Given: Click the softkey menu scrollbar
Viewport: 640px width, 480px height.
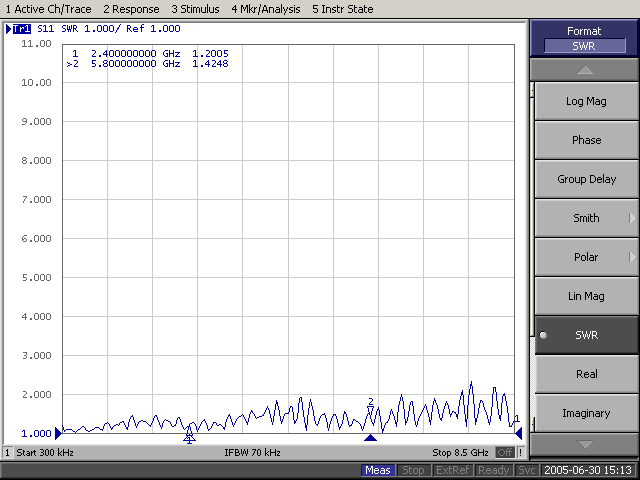Looking at the screenshot, I should (x=532, y=257).
